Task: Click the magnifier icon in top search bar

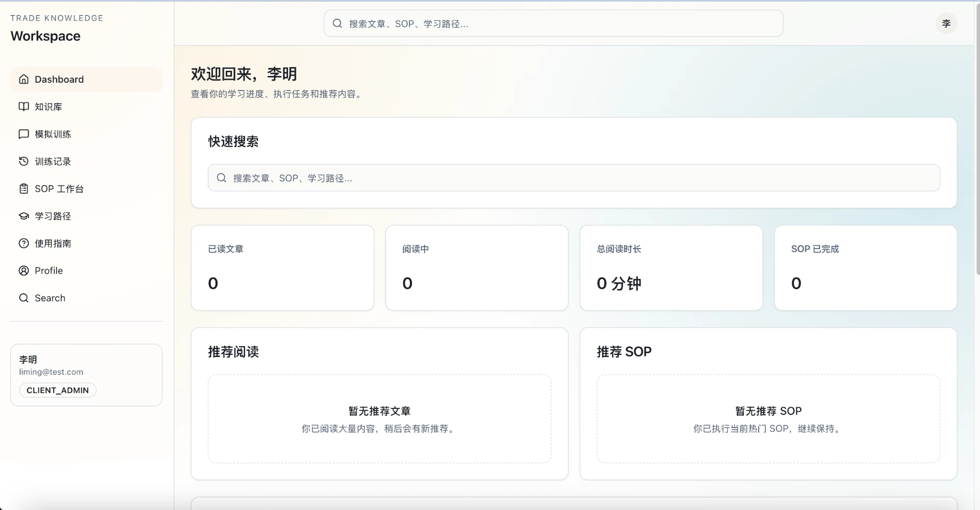Action: [x=337, y=23]
